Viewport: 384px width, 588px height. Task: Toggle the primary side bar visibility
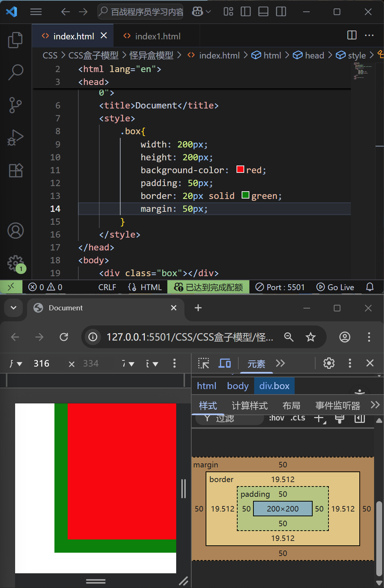pos(246,12)
